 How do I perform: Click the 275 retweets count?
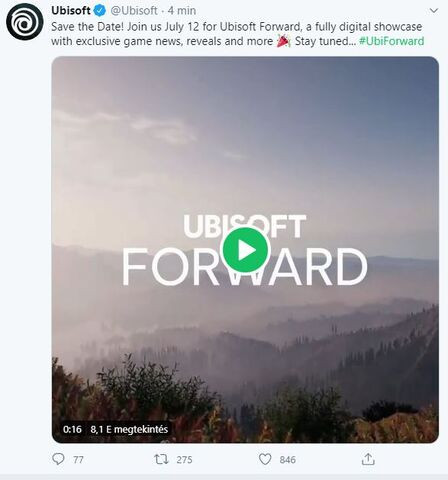[x=184, y=460]
